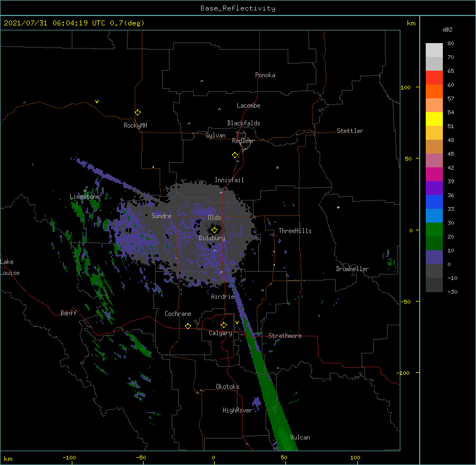Click the yellow diamond radar marker at Olds

214,230
